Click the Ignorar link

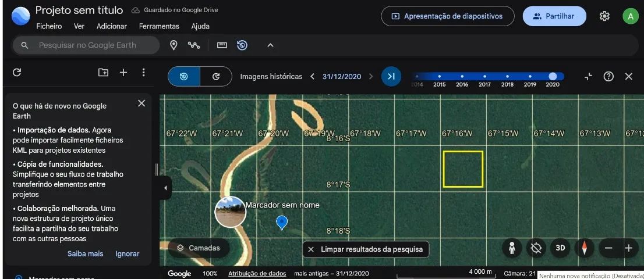point(128,254)
